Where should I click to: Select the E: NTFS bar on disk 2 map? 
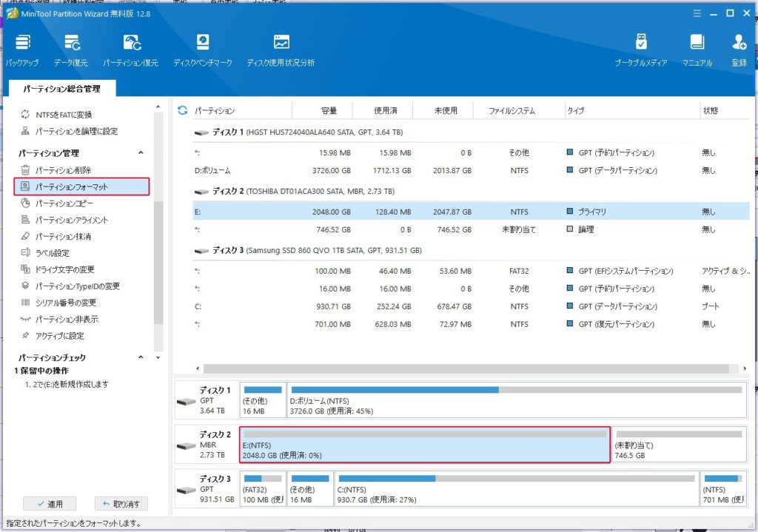[426, 445]
